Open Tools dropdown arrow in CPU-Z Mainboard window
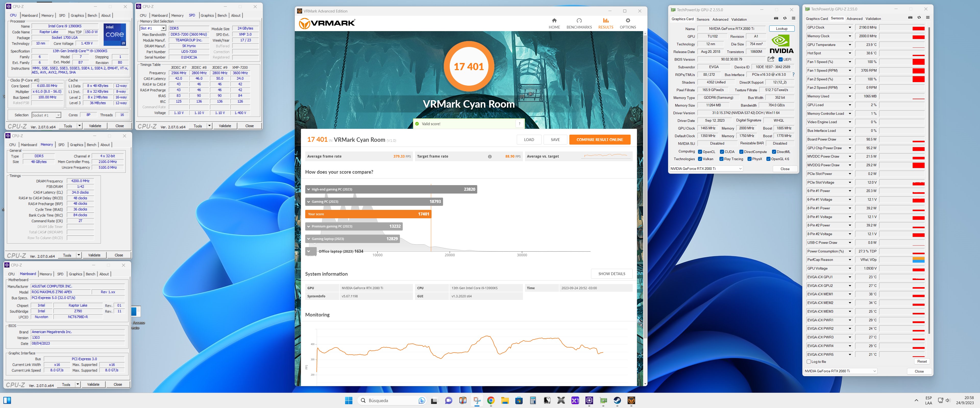 click(78, 385)
